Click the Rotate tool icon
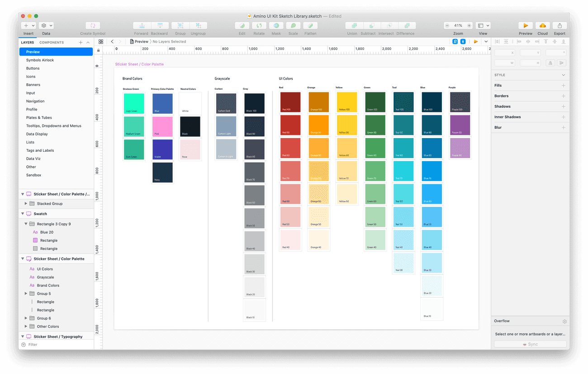Screen dimensions: 588x374 coord(259,26)
